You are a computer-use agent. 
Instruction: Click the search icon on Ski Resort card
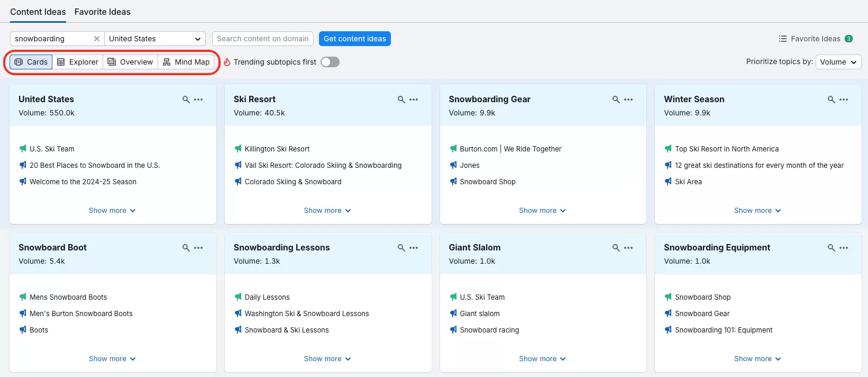[x=401, y=100]
